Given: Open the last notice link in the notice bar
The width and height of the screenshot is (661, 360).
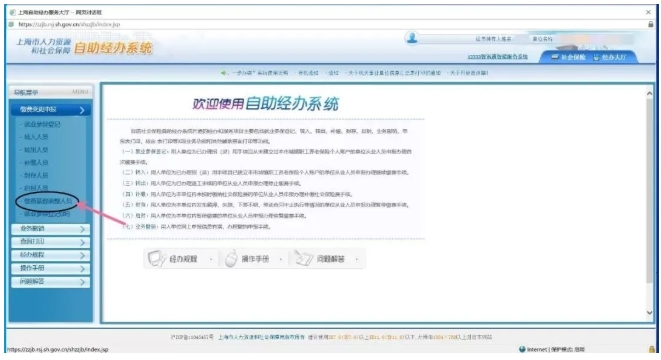Looking at the screenshot, I should [469, 73].
